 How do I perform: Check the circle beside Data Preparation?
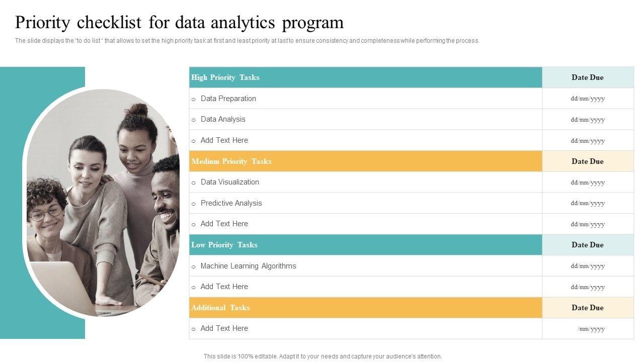194,100
